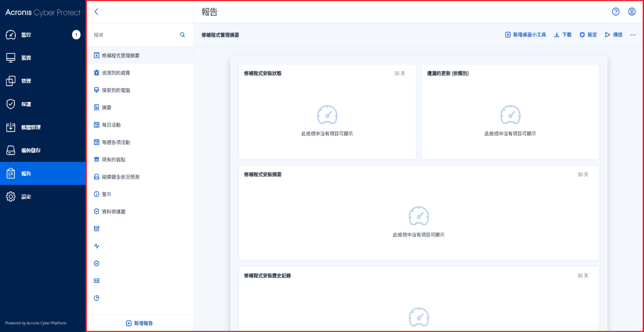This screenshot has height=332, width=644.
Task: Click 下載 to download the report
Action: coord(563,35)
